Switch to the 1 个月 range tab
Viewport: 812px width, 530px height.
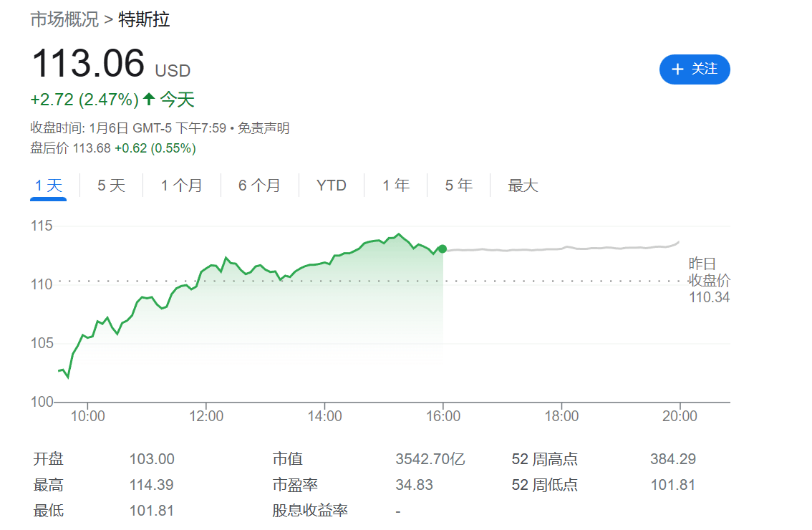pyautogui.click(x=181, y=185)
